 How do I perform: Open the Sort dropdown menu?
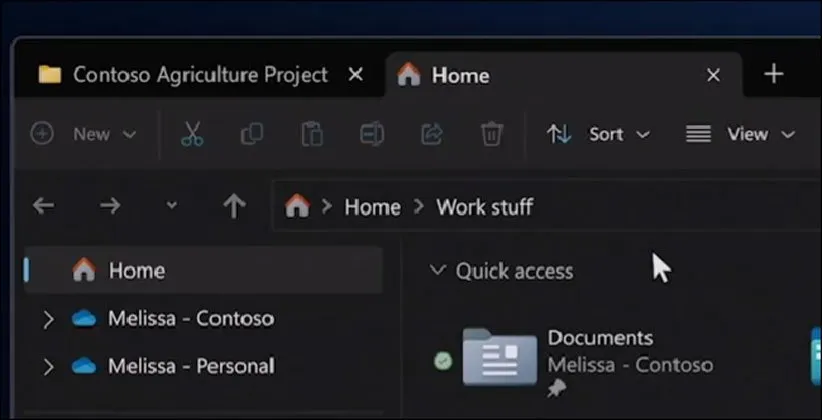pyautogui.click(x=598, y=134)
